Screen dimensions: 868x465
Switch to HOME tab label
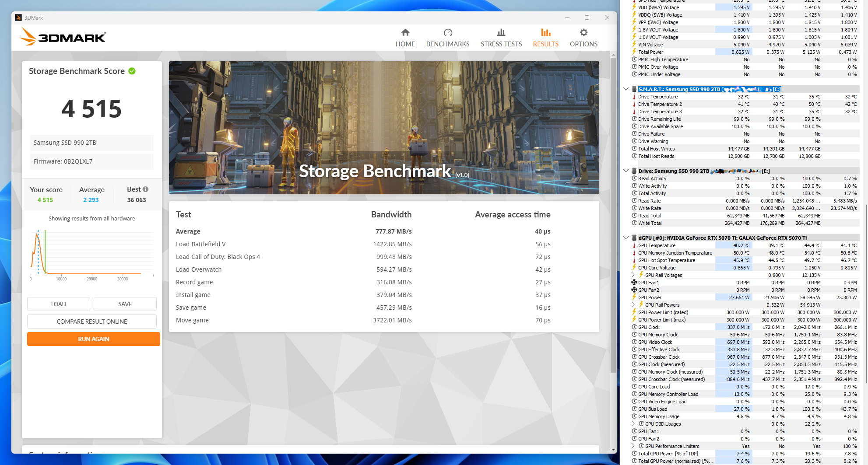(x=405, y=44)
